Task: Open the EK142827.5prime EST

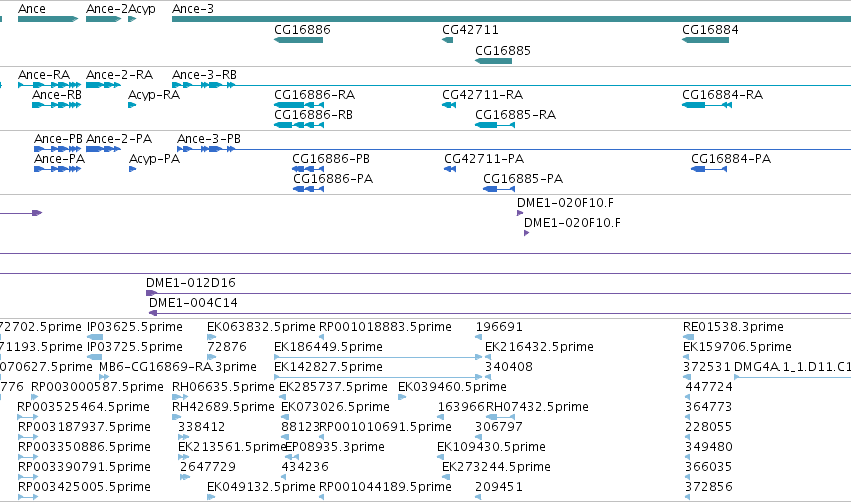Action: (x=378, y=377)
